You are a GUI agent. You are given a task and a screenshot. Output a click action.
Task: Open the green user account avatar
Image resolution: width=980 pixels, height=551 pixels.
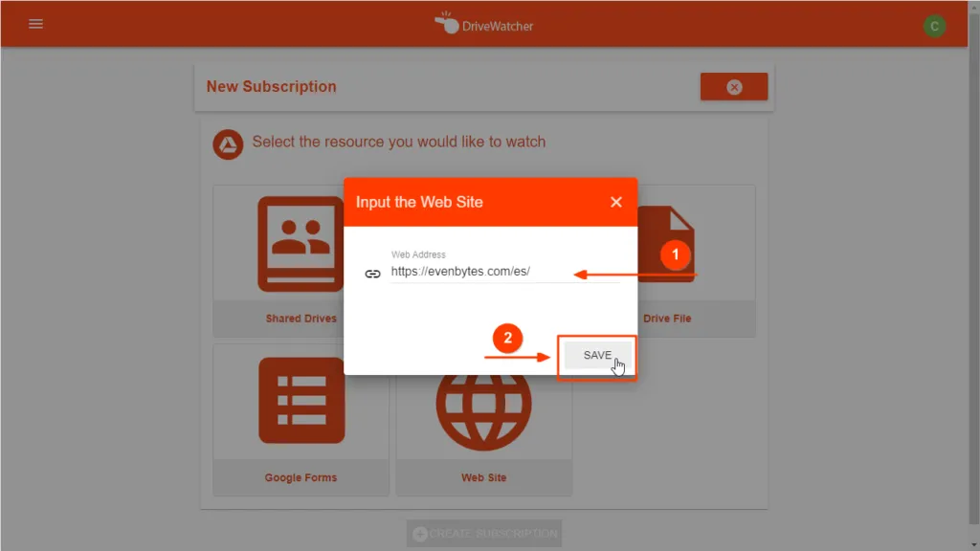(934, 26)
